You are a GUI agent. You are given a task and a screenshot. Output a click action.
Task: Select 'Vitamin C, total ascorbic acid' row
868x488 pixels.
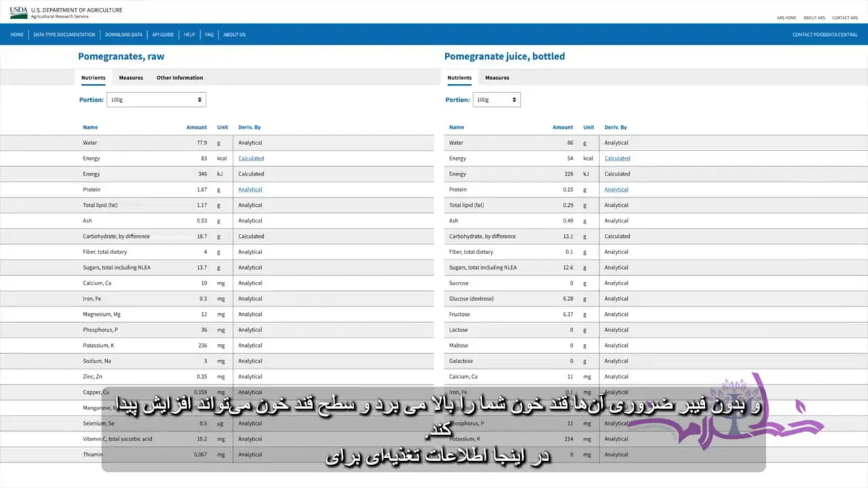click(x=217, y=439)
